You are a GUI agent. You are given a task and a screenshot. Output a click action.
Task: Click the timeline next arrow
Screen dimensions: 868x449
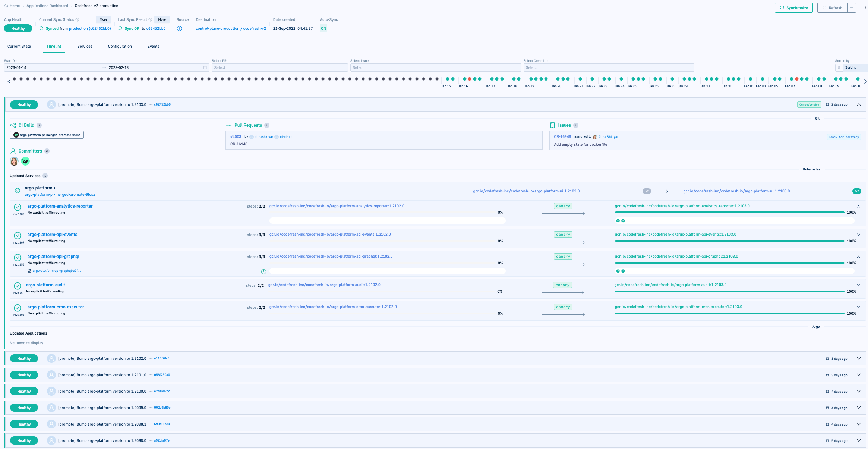(x=865, y=81)
